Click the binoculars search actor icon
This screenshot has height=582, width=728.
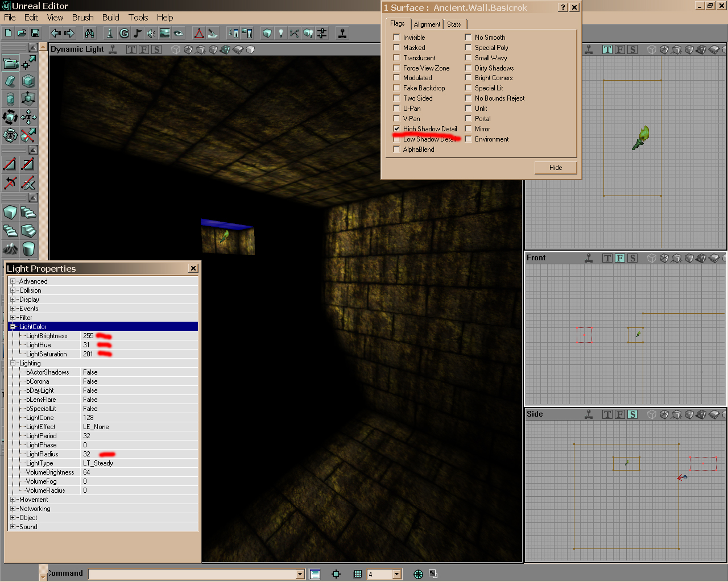pos(89,34)
